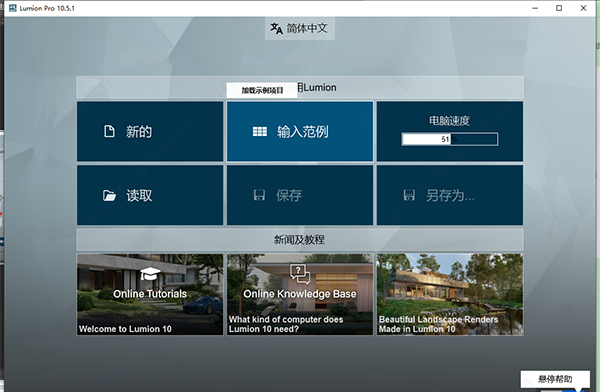Click the 电脑速度 benchmark progress bar
The width and height of the screenshot is (600, 392).
tap(450, 139)
